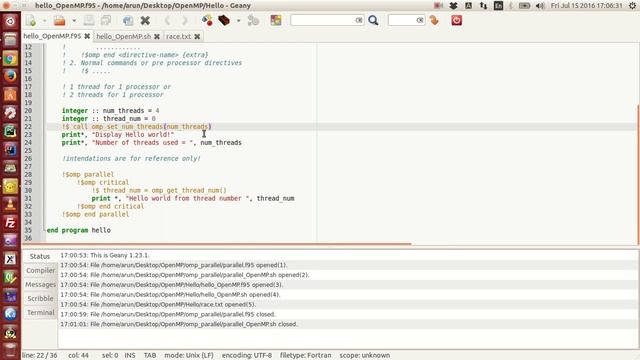Click the vertical editor scrollbar
The height and width of the screenshot is (360, 640).
(x=638, y=175)
